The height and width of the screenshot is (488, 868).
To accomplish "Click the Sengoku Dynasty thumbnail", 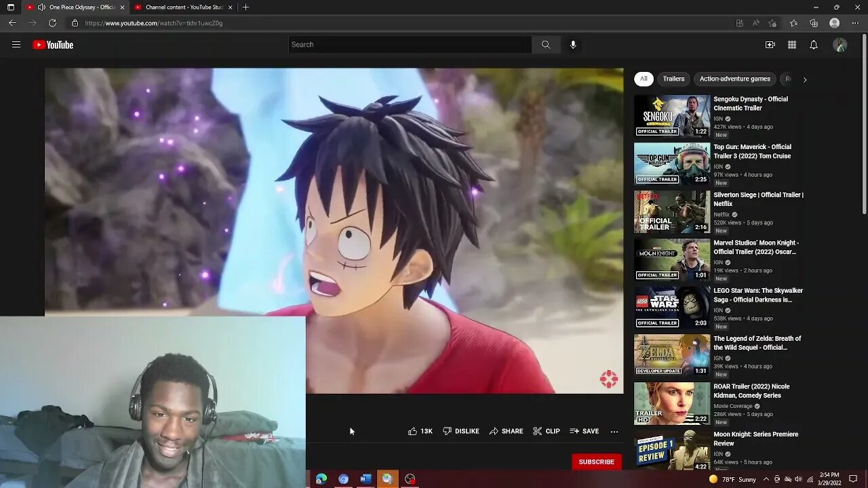I will pyautogui.click(x=672, y=116).
